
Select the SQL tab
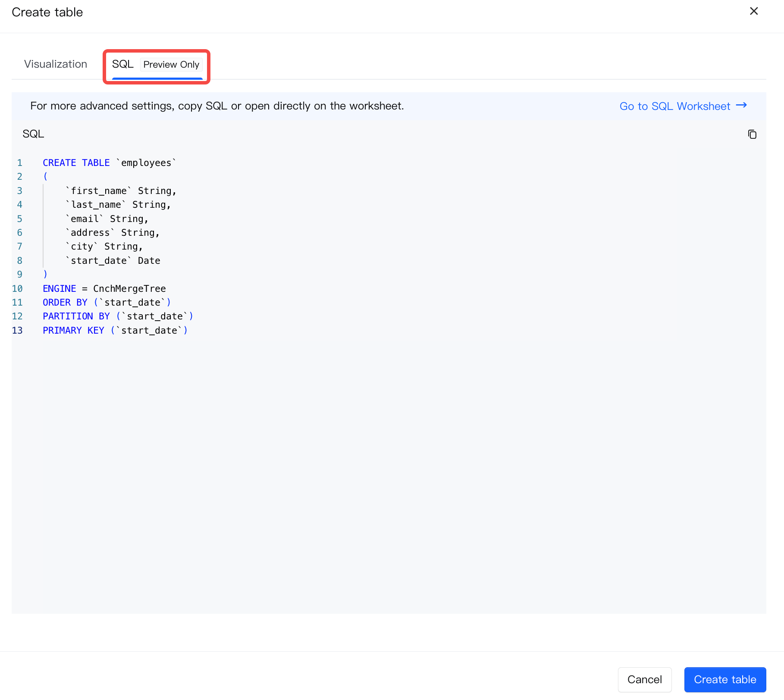click(x=122, y=64)
